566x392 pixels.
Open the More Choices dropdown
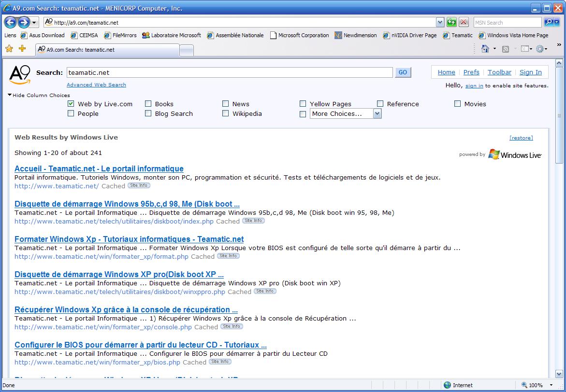tap(346, 113)
